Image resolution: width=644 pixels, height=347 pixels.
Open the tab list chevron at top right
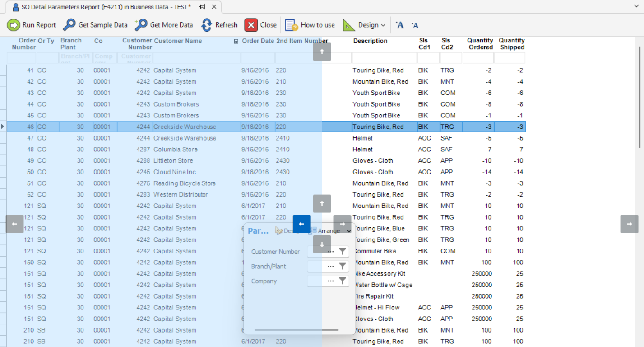[x=636, y=6]
